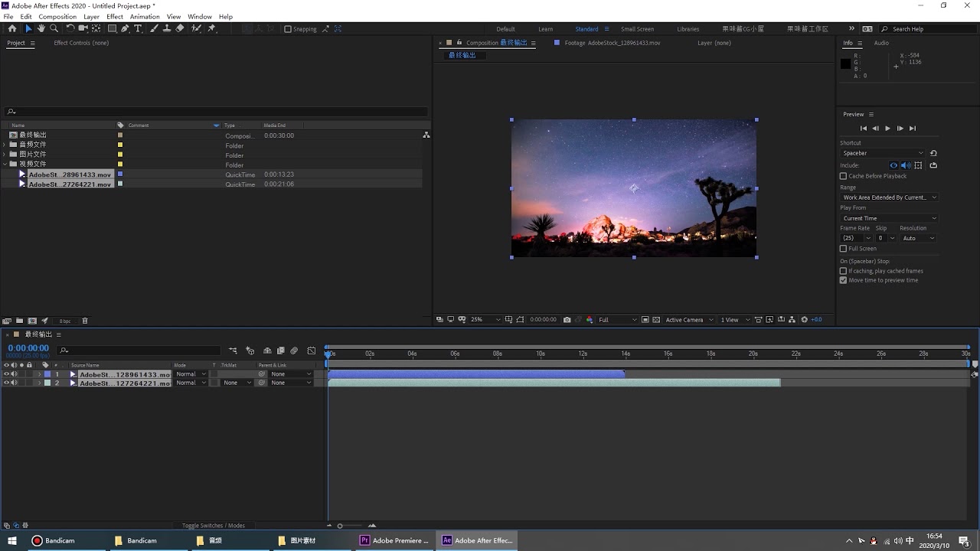
Task: Click blue label color of timeline layer 1
Action: click(x=47, y=374)
